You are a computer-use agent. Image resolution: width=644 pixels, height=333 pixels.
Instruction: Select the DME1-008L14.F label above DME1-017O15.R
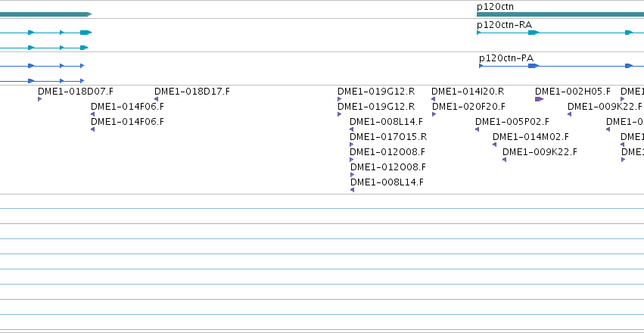386,122
